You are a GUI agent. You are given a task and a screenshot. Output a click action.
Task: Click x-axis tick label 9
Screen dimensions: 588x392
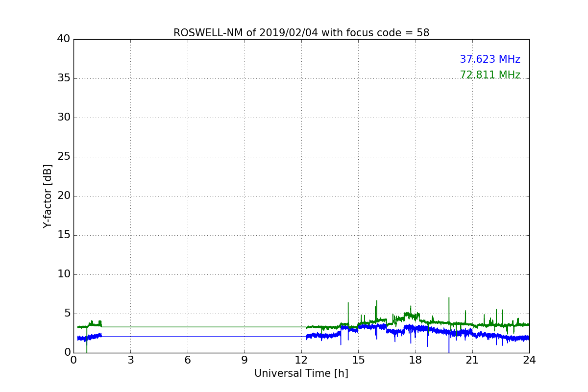(x=245, y=360)
